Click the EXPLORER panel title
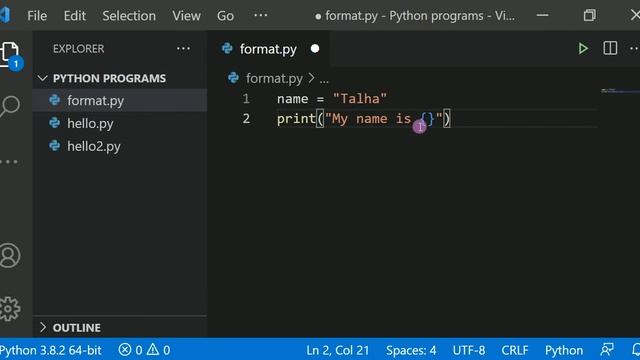Image resolution: width=640 pixels, height=360 pixels. 78,49
